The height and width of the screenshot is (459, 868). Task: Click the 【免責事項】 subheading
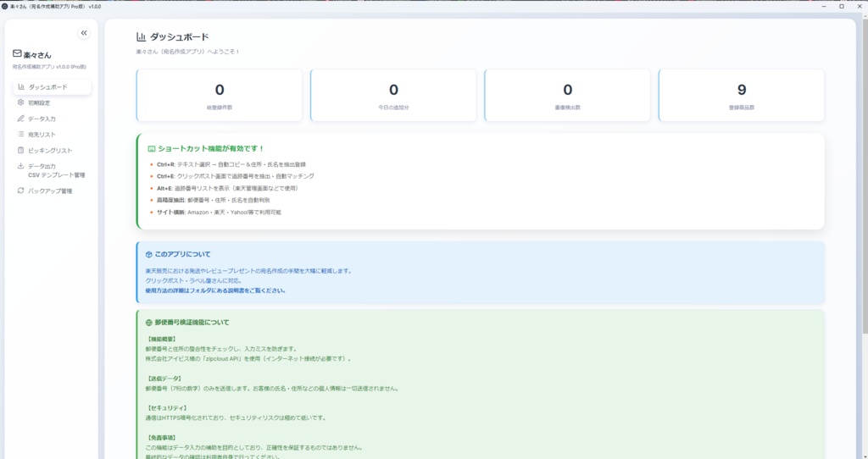161,438
